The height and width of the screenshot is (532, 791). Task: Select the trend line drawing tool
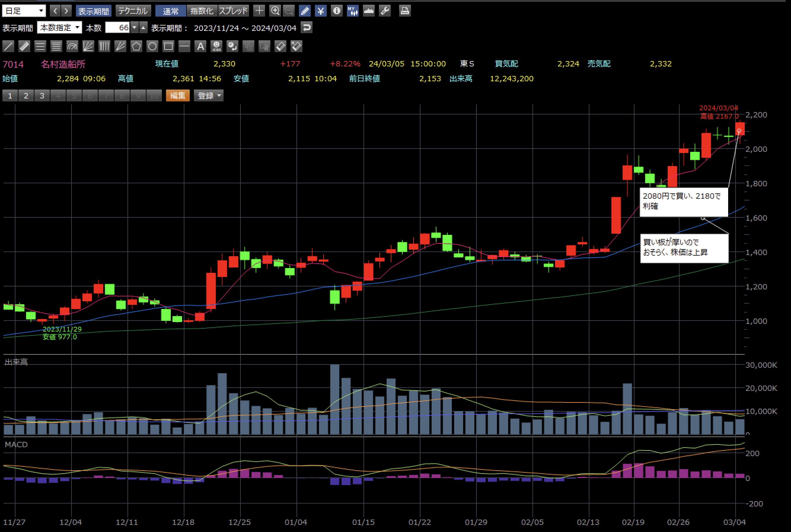tap(8, 46)
